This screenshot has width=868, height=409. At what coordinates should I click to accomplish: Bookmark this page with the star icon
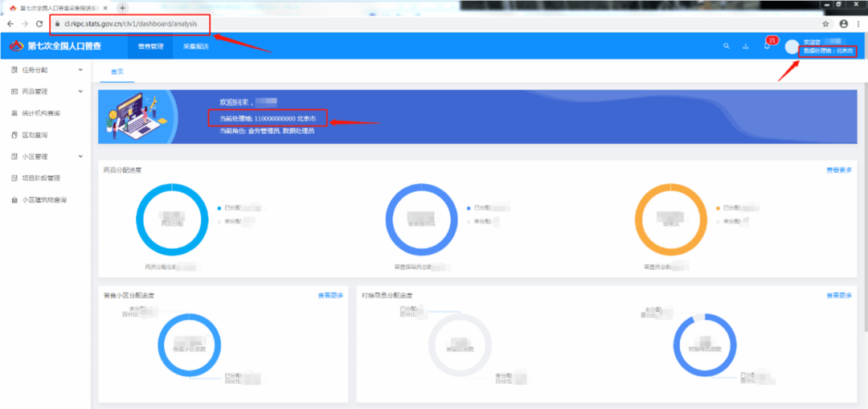click(825, 24)
